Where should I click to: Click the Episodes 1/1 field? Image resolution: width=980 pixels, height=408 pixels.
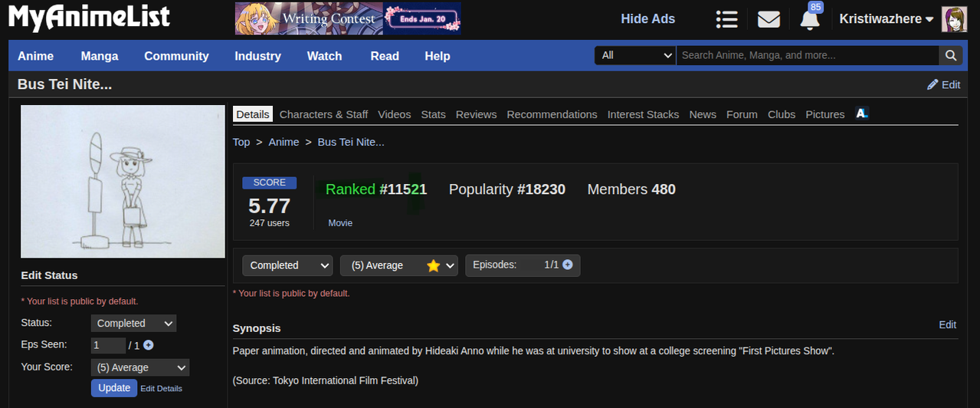pos(523,265)
